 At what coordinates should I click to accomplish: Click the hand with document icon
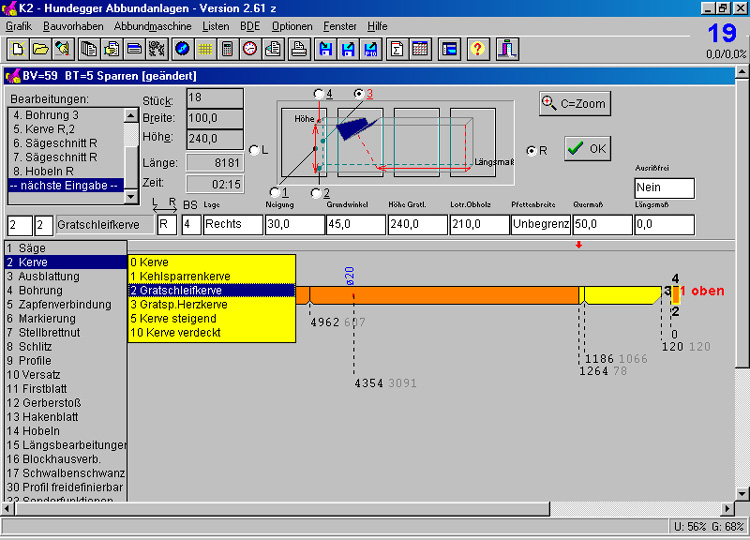tap(112, 49)
